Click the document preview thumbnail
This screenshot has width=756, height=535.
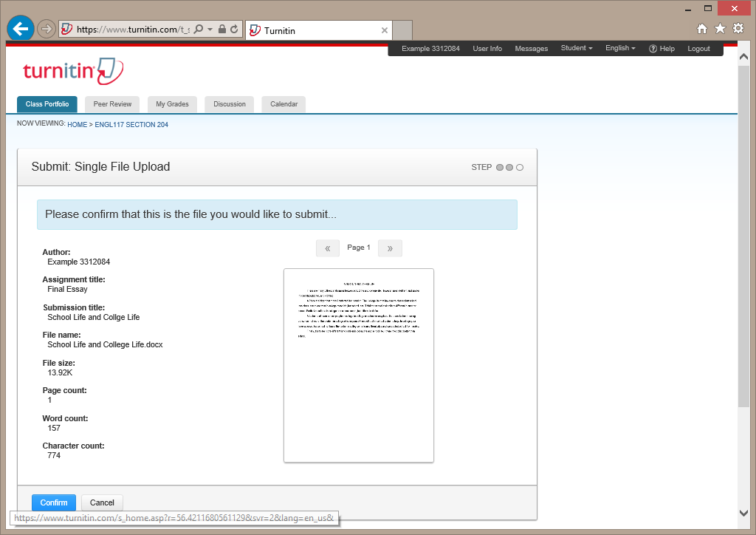[358, 364]
